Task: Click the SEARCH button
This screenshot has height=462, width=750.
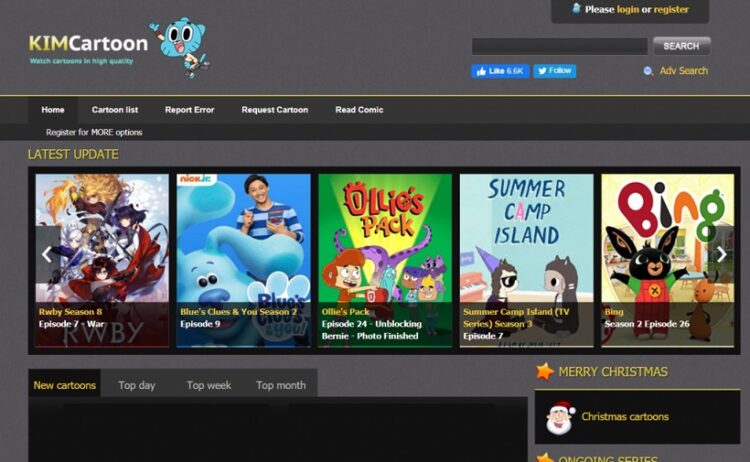Action: click(x=681, y=46)
